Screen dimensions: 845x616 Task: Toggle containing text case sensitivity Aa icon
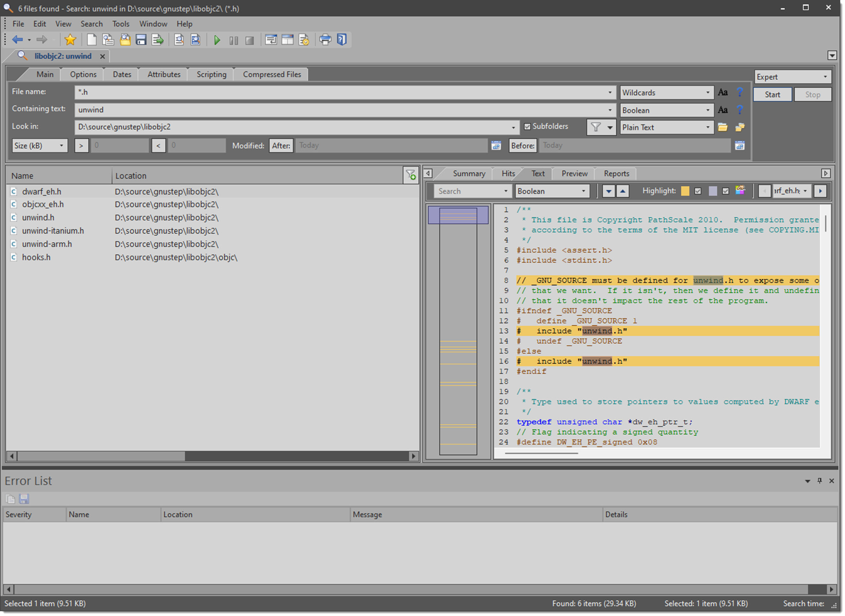click(723, 110)
